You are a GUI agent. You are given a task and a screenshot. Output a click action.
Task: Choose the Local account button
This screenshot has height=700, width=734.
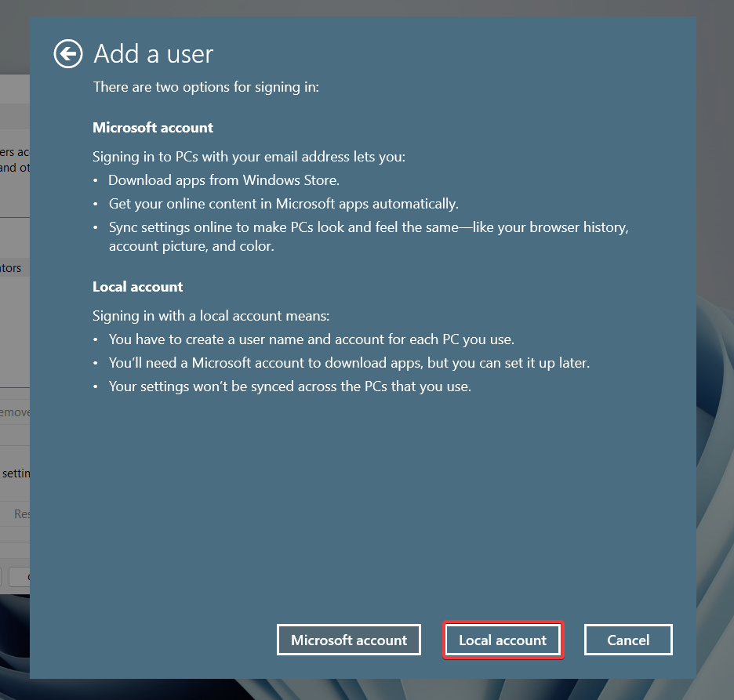(x=503, y=640)
